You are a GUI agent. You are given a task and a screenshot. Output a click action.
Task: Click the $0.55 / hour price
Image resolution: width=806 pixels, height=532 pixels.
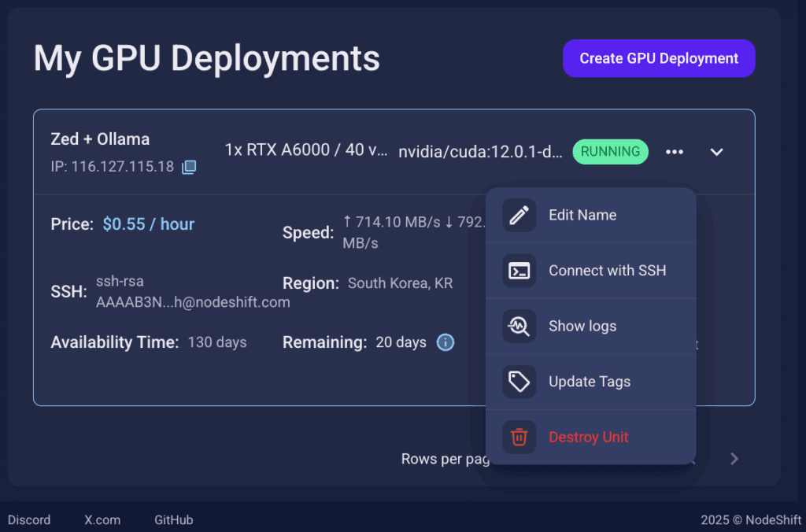pyautogui.click(x=148, y=224)
